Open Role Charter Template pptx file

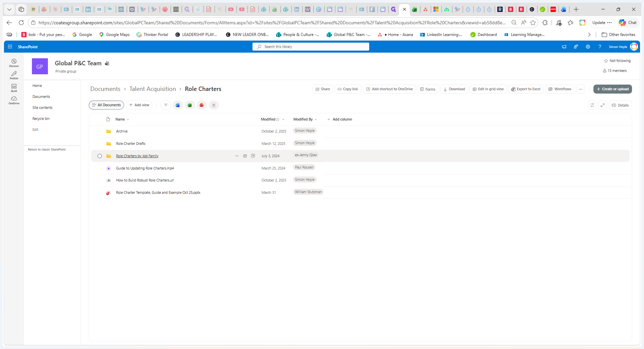pyautogui.click(x=158, y=192)
